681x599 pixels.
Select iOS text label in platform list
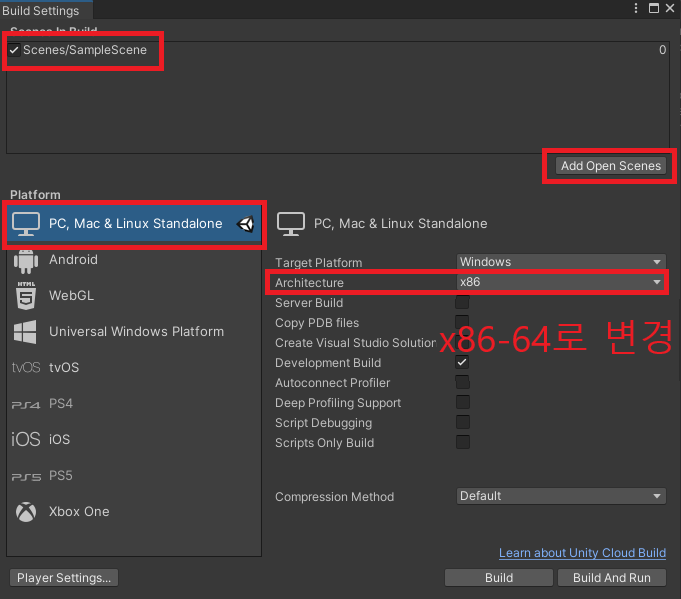(x=60, y=440)
